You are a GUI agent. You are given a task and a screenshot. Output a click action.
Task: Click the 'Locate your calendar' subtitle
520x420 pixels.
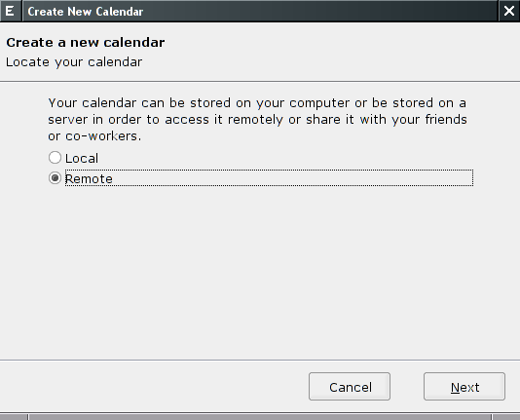tap(74, 62)
